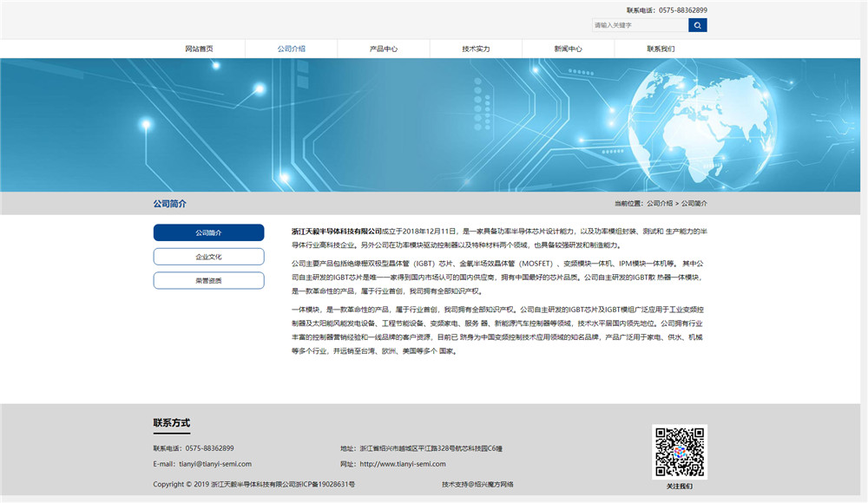Open the email link tianyi@tianyi-semi.com
Image resolution: width=868 pixels, height=503 pixels.
(214, 463)
